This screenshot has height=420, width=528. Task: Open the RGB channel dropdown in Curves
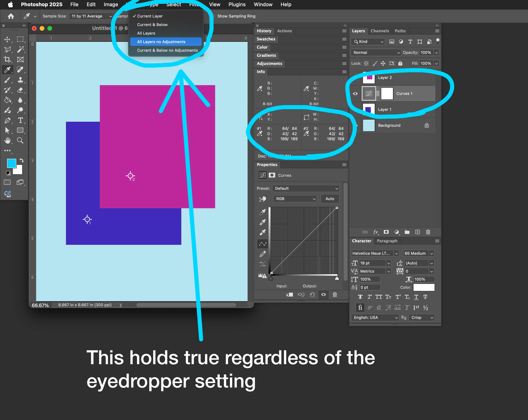[295, 199]
